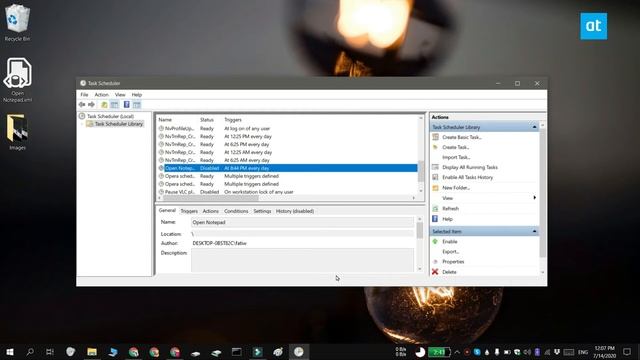Show hidden system tray icons
Image resolution: width=640 pixels, height=360 pixels.
457,352
